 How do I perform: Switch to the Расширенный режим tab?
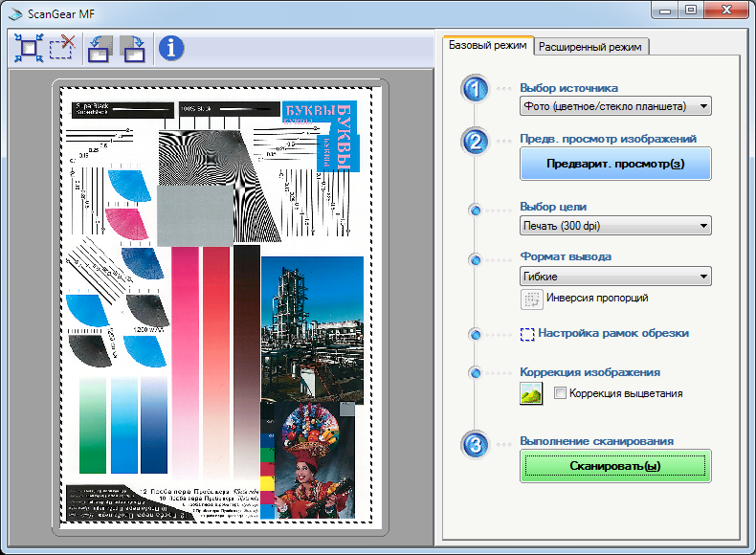[x=591, y=46]
